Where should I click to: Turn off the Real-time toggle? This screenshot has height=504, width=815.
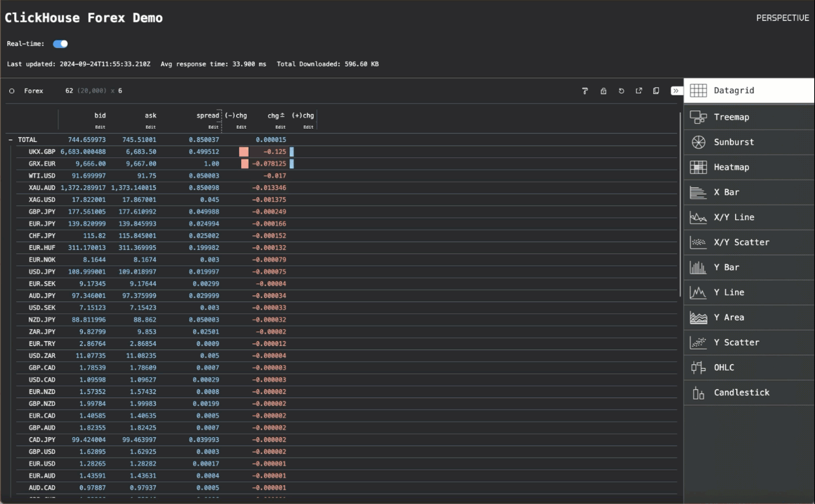61,44
